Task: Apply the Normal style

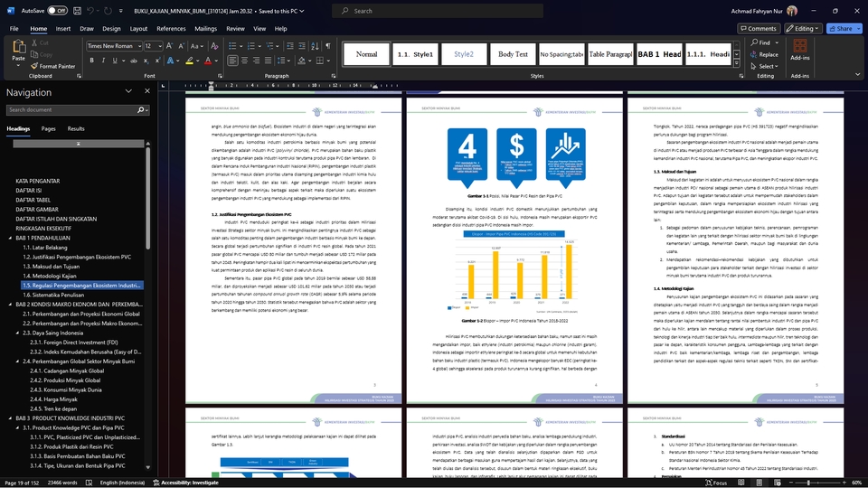Action: click(366, 54)
